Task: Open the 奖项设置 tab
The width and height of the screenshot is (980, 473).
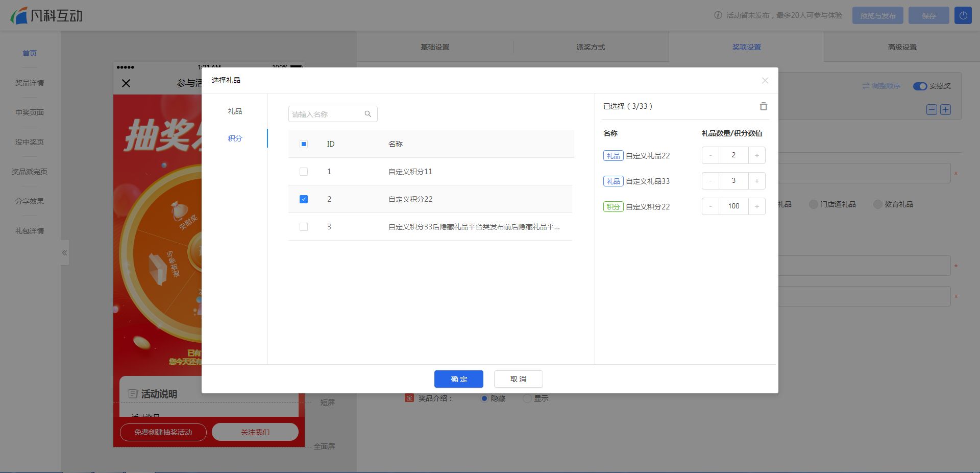Action: point(746,47)
